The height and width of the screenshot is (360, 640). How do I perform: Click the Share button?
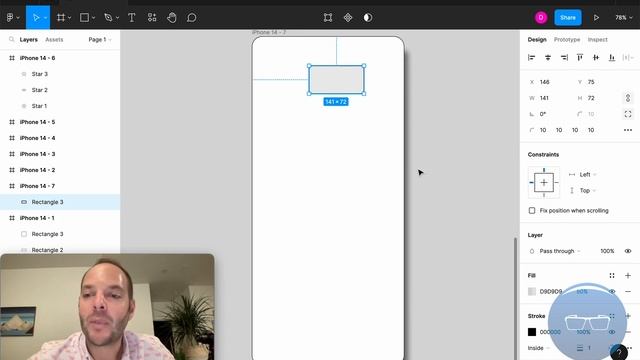568,18
